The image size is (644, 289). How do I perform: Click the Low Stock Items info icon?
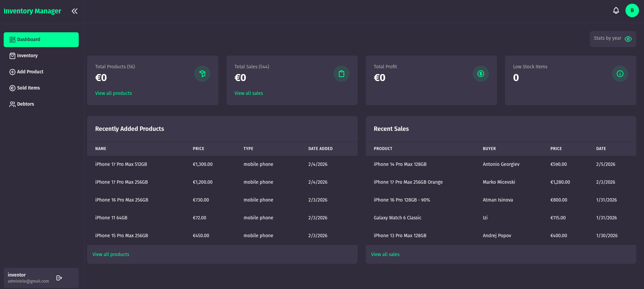point(620,74)
